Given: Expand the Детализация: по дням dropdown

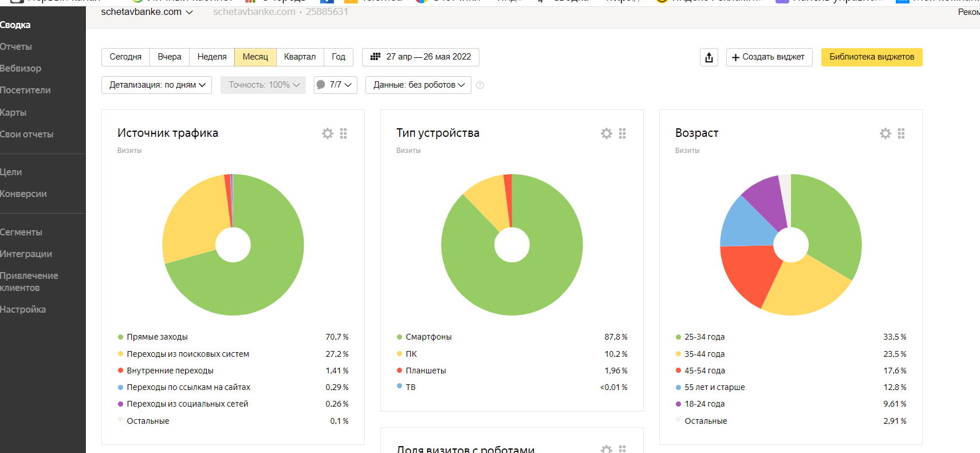Looking at the screenshot, I should [x=157, y=85].
